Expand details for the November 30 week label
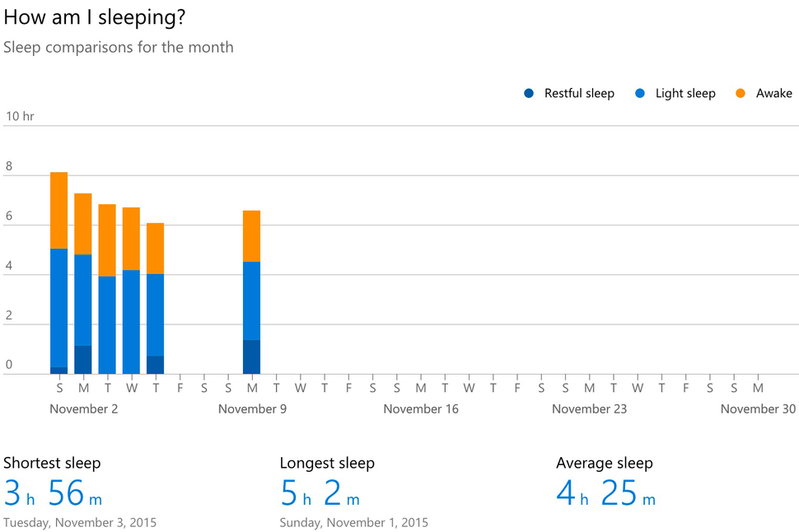This screenshot has width=799, height=532. [757, 408]
